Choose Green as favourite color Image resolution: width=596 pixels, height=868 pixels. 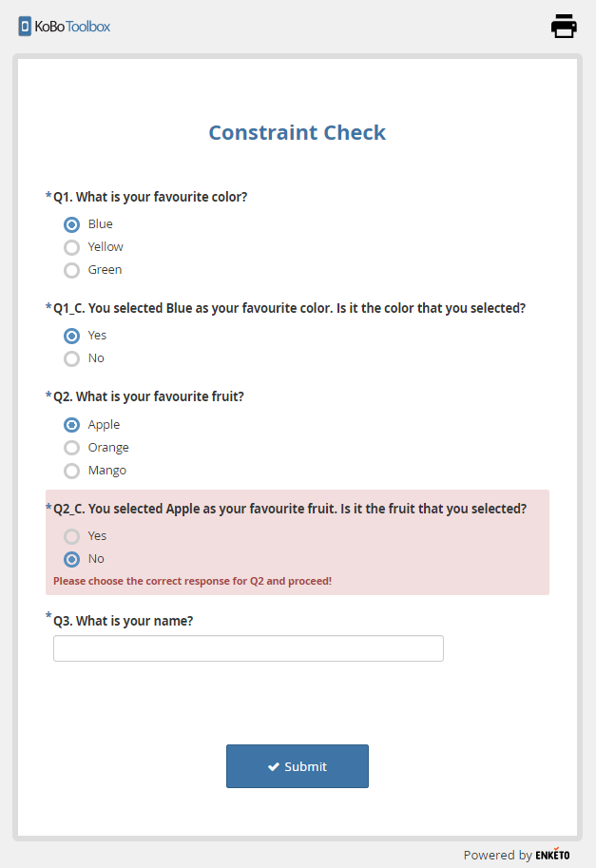71,271
